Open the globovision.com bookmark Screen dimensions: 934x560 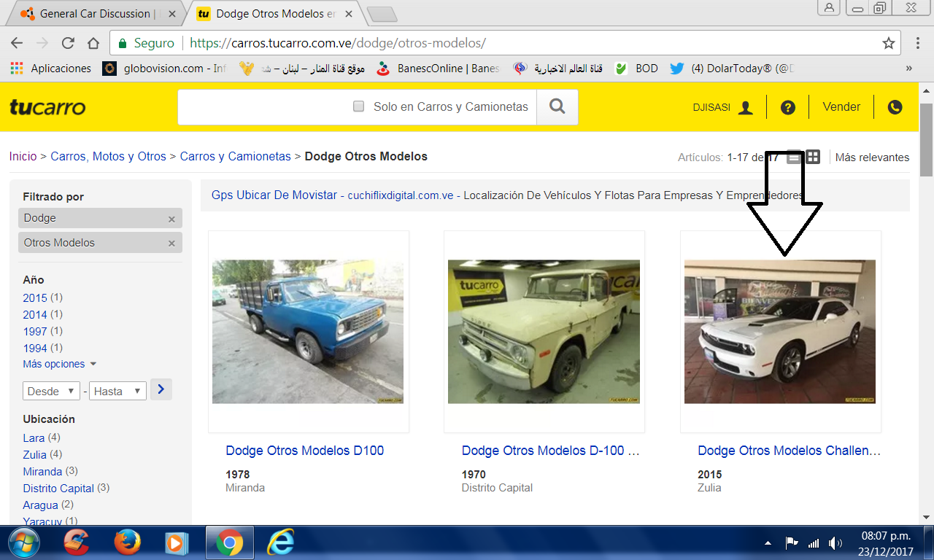166,69
